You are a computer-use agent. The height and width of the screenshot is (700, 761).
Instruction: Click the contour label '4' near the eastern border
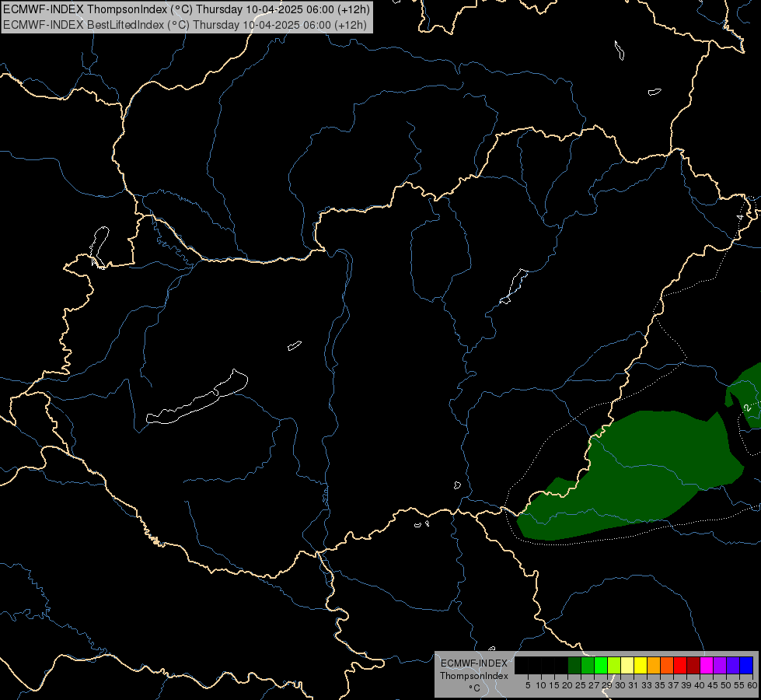click(740, 217)
